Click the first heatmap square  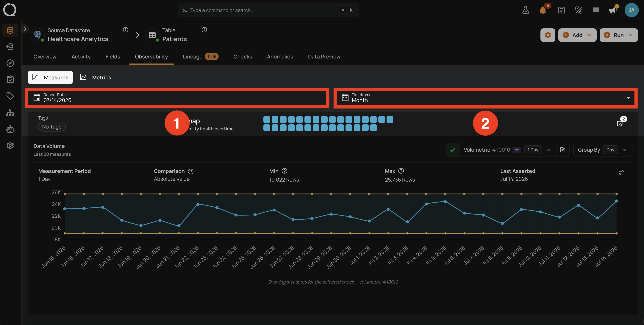(x=267, y=119)
